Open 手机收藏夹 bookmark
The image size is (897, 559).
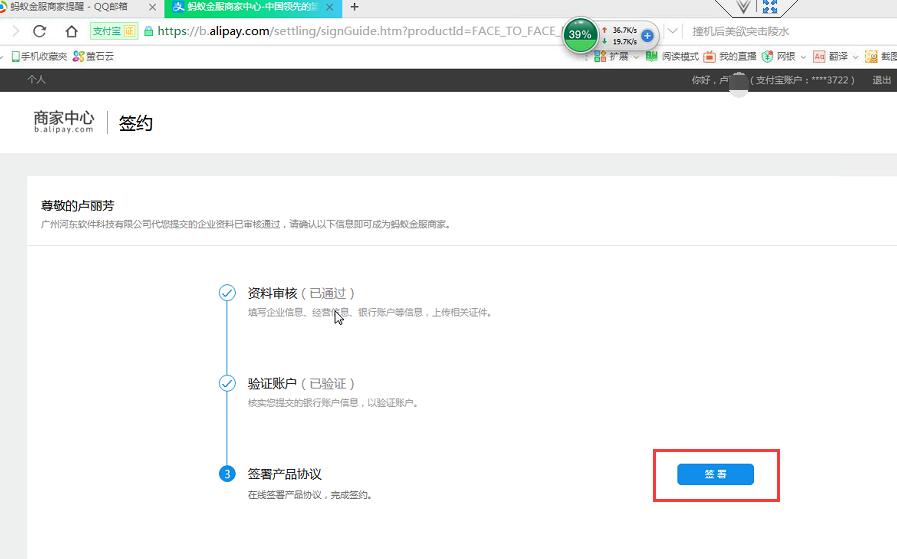click(x=39, y=56)
